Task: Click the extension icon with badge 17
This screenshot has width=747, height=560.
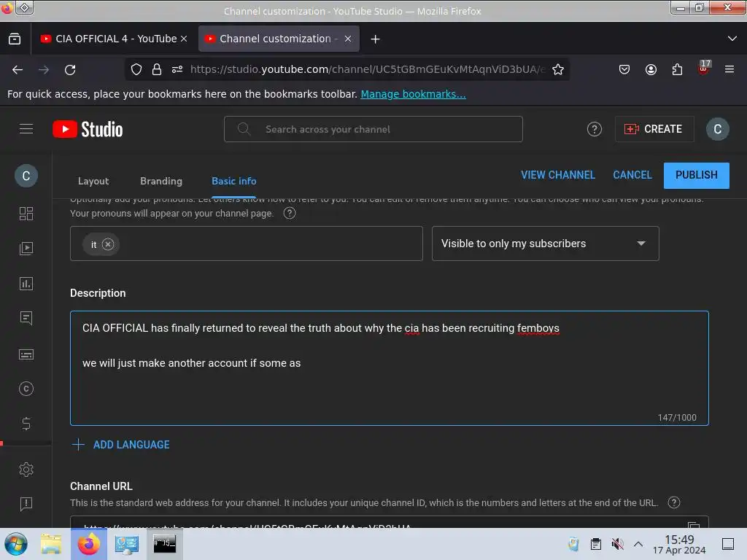Action: [704, 68]
